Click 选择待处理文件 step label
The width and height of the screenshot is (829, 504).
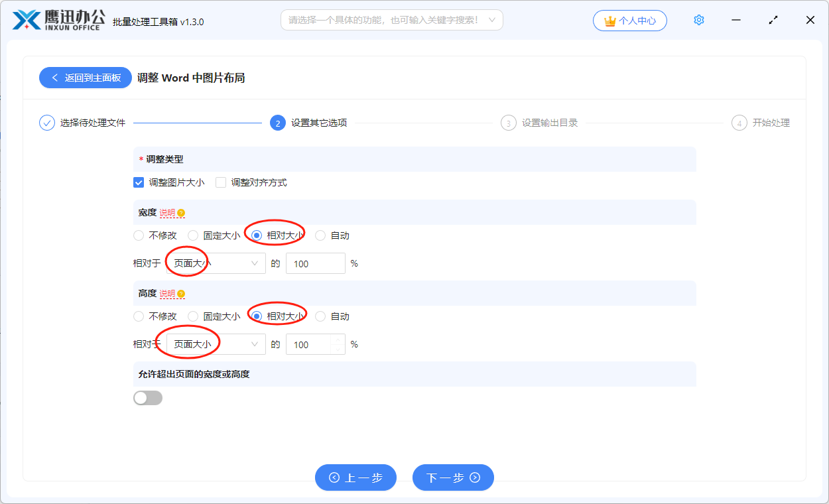tap(93, 123)
